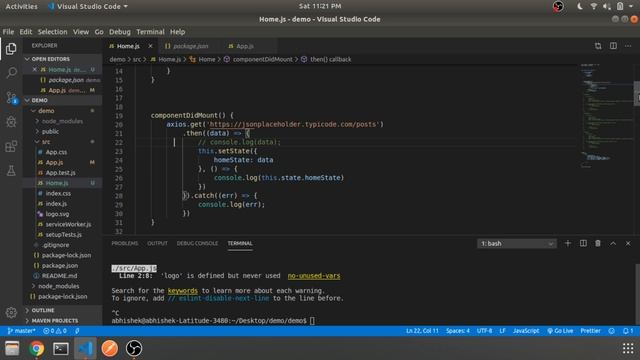Open the Selection menu
This screenshot has width=640, height=360.
pos(52,31)
